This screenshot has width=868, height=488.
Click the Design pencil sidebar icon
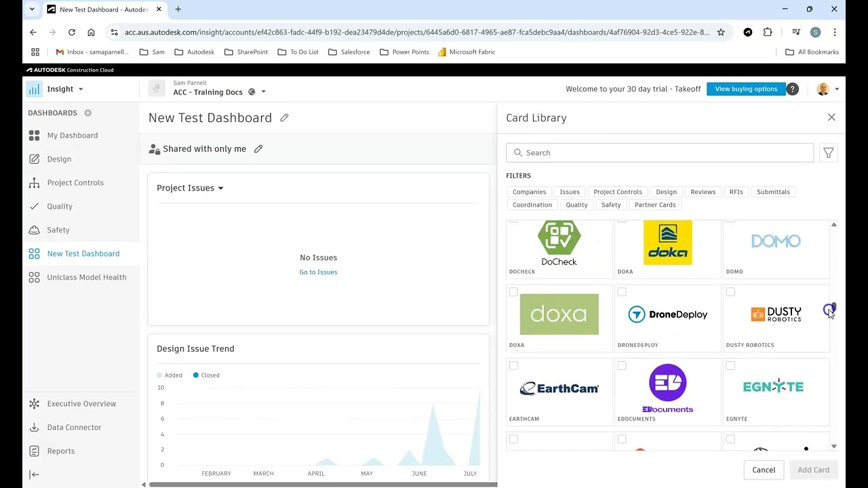coord(34,159)
